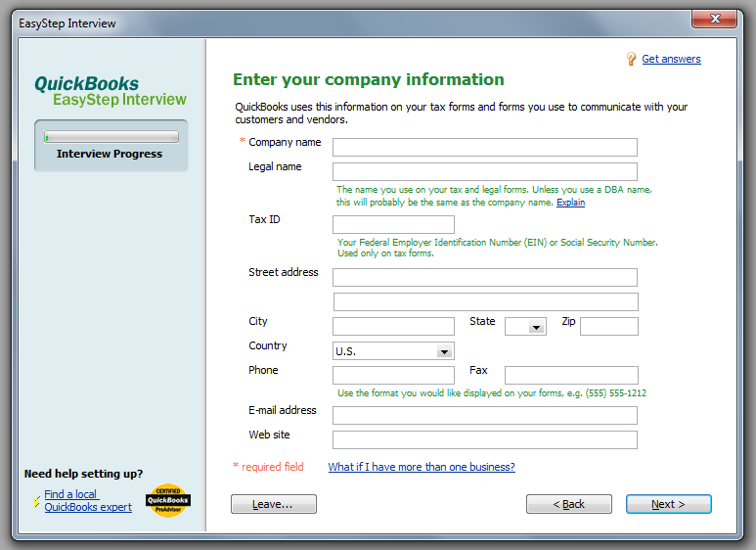
Task: Click the Certified QuickBooks ProAdvisor badge
Action: pyautogui.click(x=168, y=500)
